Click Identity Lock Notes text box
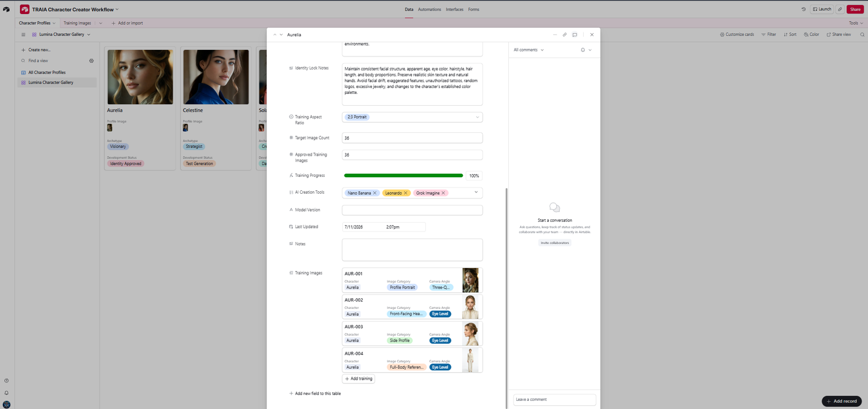868x409 pixels. click(x=412, y=84)
